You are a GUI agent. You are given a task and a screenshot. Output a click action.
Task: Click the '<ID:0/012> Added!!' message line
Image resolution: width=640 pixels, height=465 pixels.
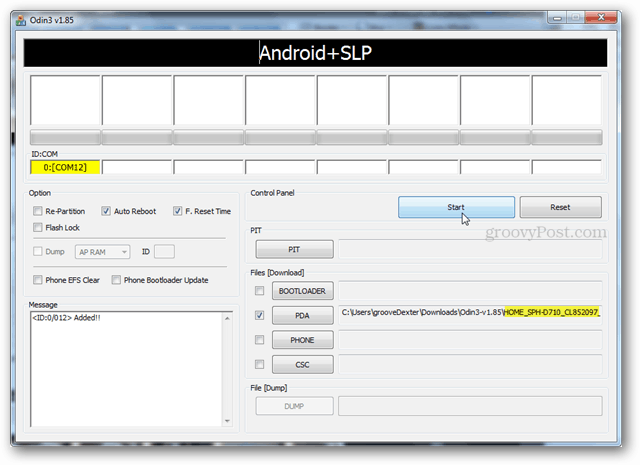click(66, 318)
